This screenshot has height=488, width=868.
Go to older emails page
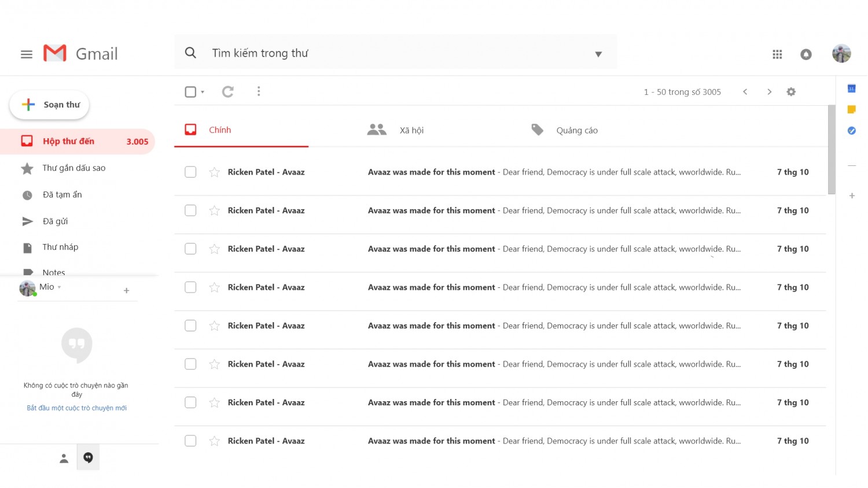769,92
